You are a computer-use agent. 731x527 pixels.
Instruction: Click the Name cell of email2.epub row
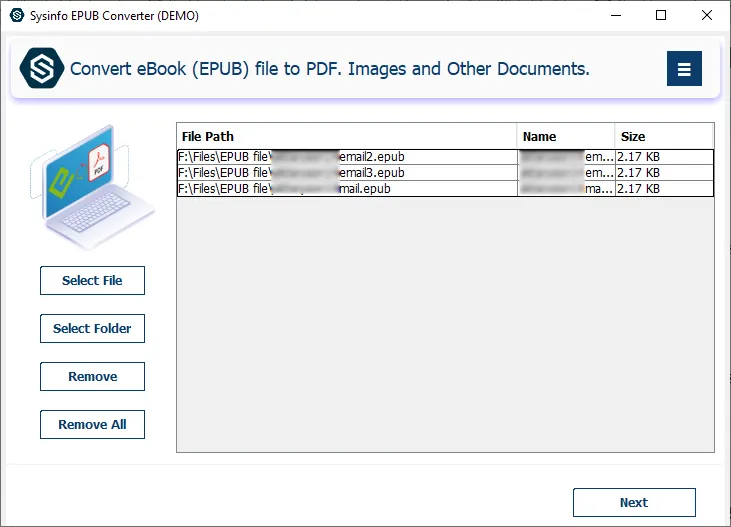coord(566,157)
